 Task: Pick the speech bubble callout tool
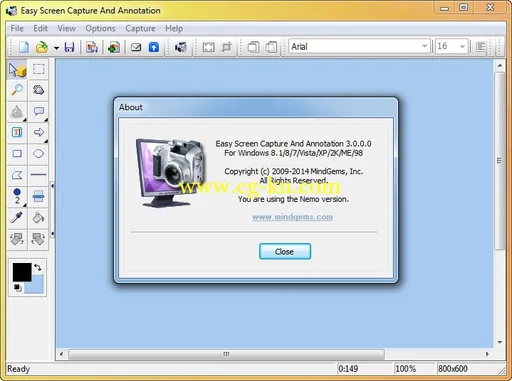pyautogui.click(x=39, y=111)
